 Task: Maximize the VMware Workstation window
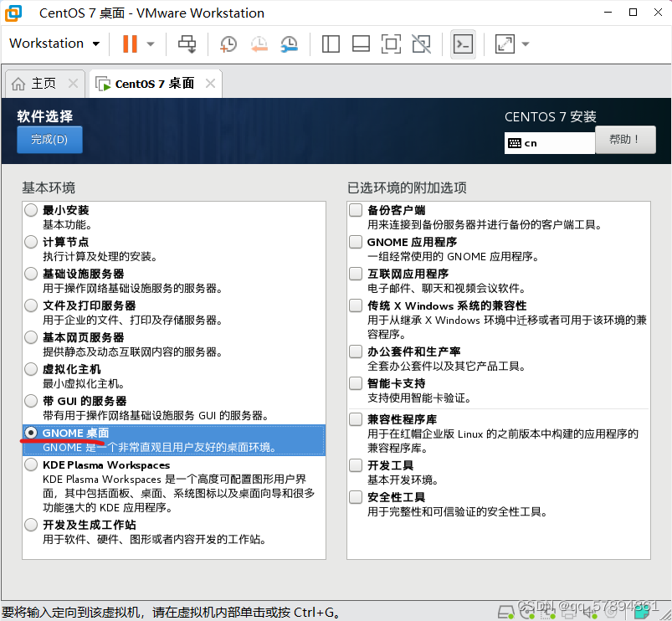point(633,13)
